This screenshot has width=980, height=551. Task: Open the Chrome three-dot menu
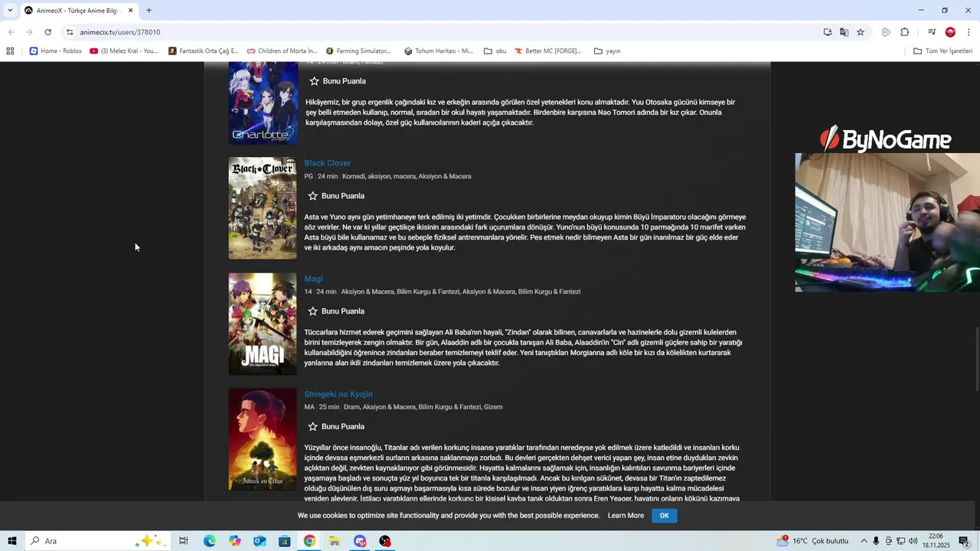click(x=969, y=32)
